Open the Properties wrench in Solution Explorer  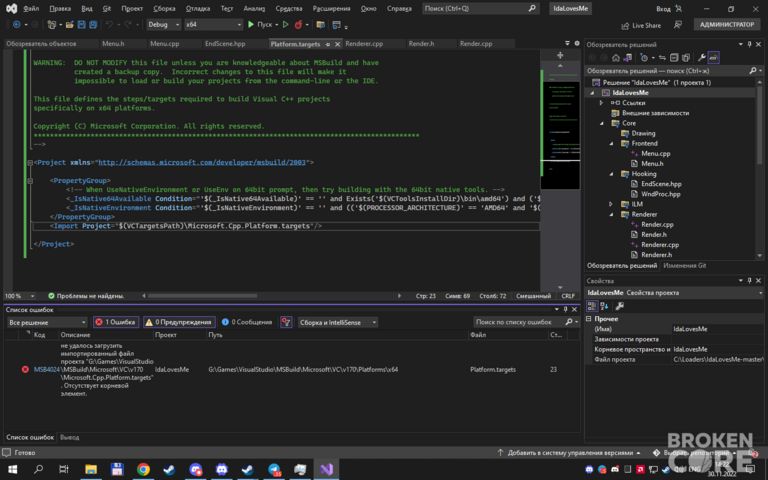(x=701, y=58)
